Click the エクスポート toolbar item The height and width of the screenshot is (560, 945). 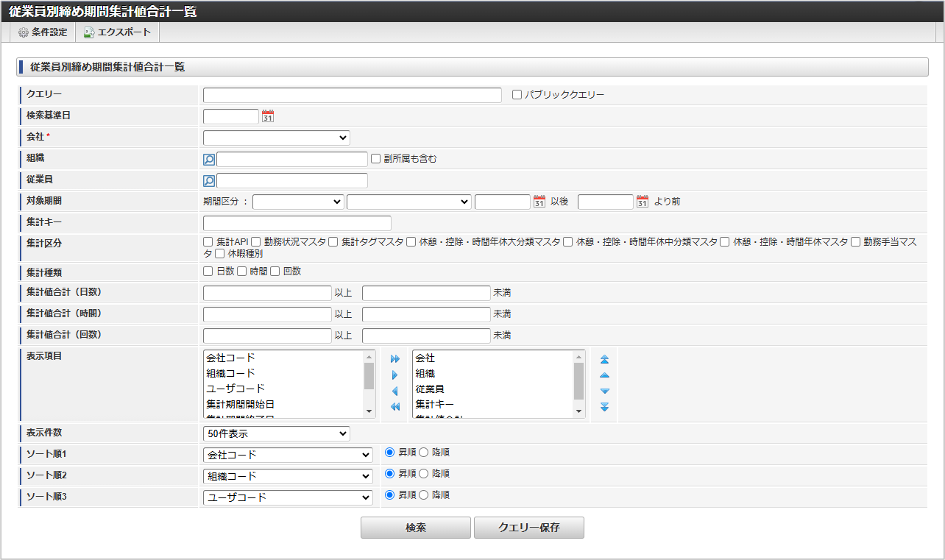[117, 32]
